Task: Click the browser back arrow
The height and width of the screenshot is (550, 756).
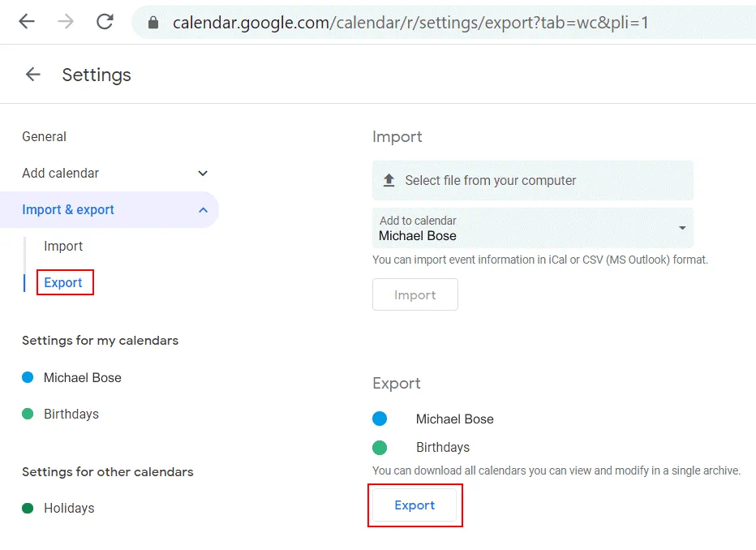Action: click(x=27, y=22)
